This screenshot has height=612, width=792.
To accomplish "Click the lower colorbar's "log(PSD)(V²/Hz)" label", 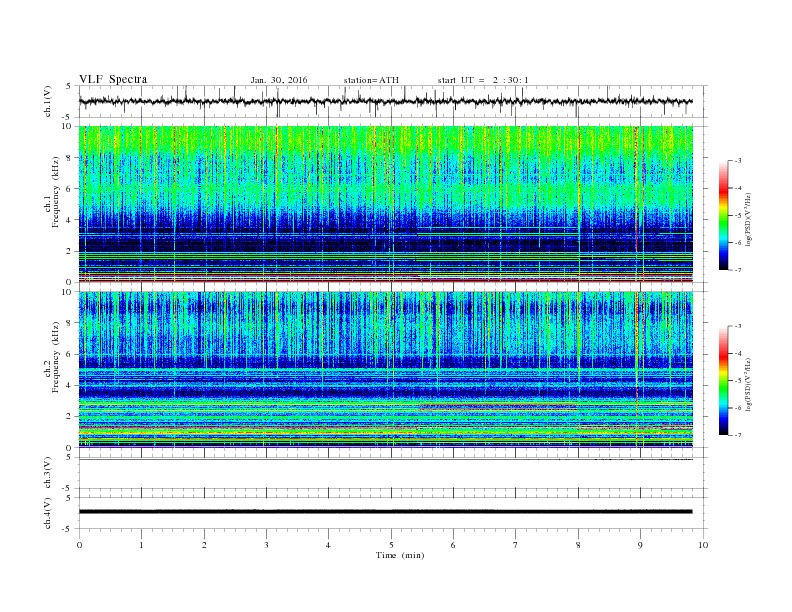I will pyautogui.click(x=748, y=384).
